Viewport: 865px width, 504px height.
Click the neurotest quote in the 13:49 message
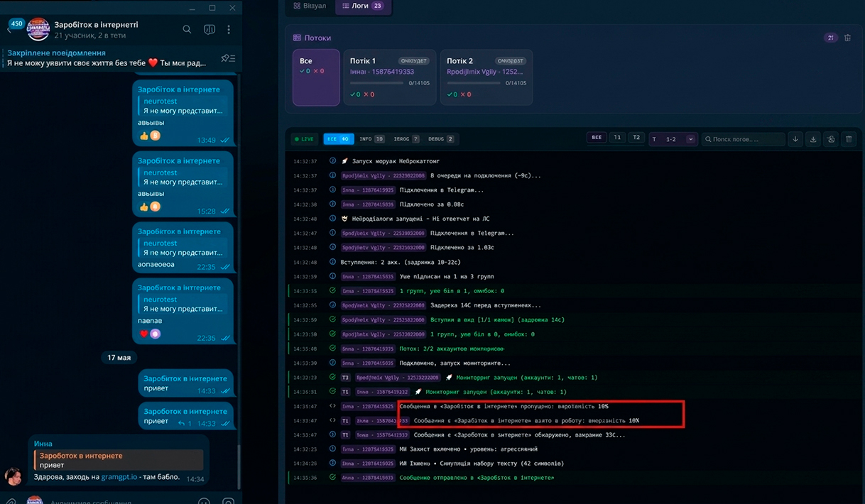(x=183, y=106)
